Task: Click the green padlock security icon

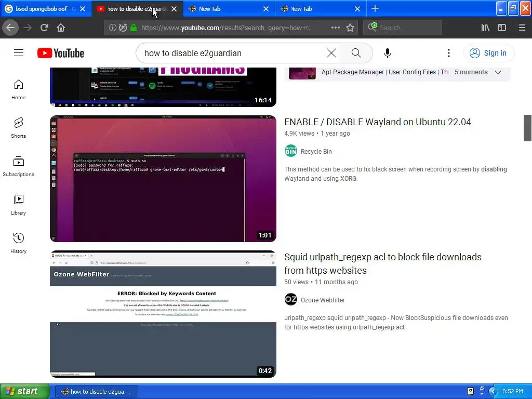Action: (x=134, y=28)
